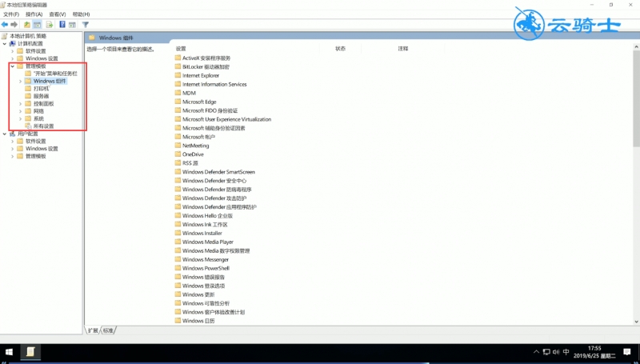Viewport: 640px width, 364px height.
Task: Click folder icon beside NetMeeting
Action: coord(178,146)
